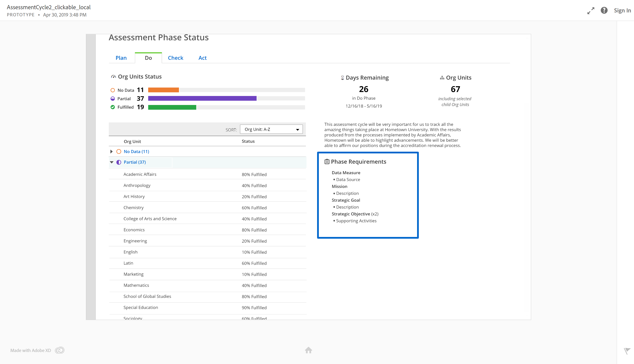Click the hourglass icon by Days Remaining
The width and height of the screenshot is (634, 364).
click(x=342, y=78)
